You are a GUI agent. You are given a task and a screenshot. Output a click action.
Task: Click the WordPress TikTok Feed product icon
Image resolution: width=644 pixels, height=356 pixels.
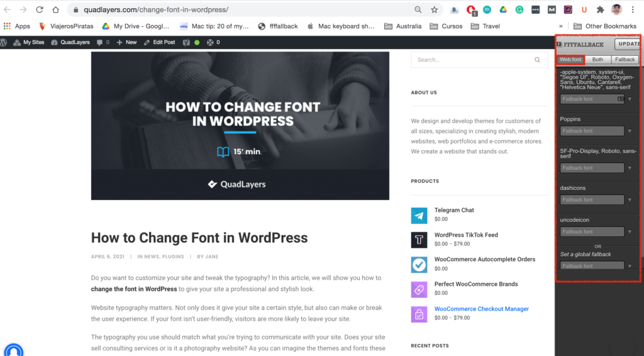click(419, 240)
